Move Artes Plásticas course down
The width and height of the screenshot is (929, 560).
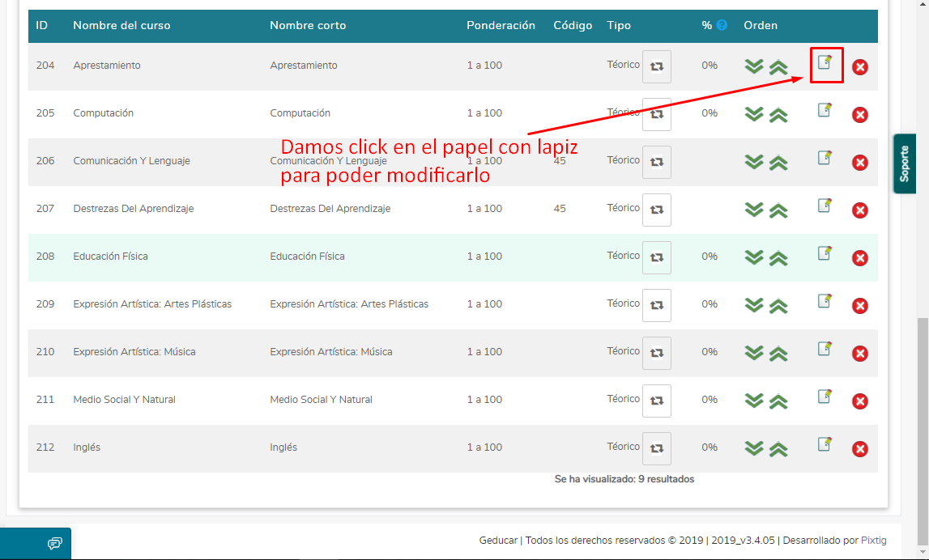click(753, 305)
